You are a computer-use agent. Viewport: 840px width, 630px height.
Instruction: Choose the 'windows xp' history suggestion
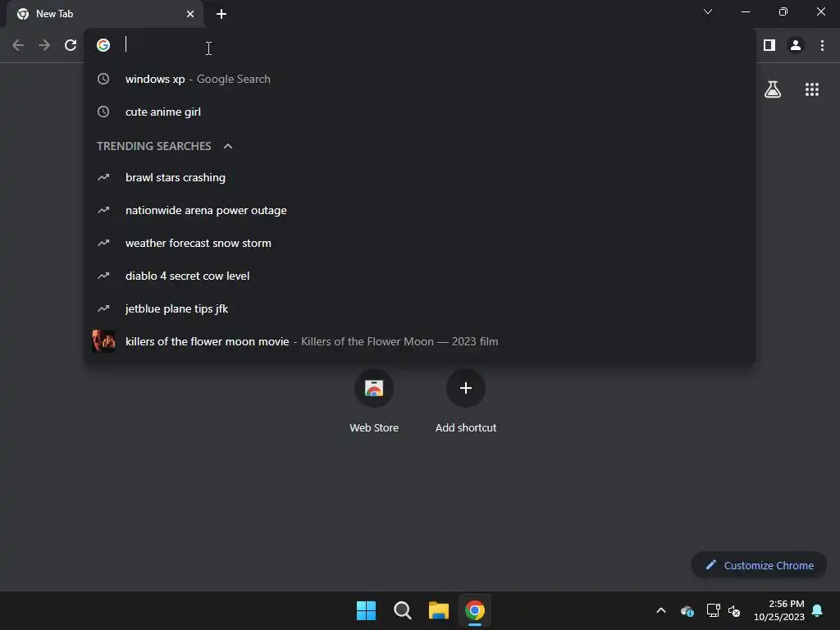[x=419, y=79]
